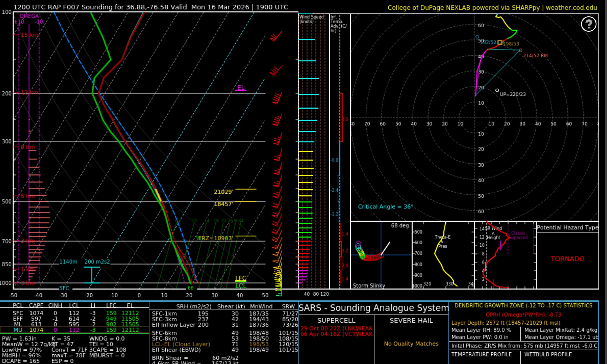Image resolution: width=607 pixels, height=364 pixels.
Task: Click the upshear UP=220/23 circle marker
Action: point(497,91)
